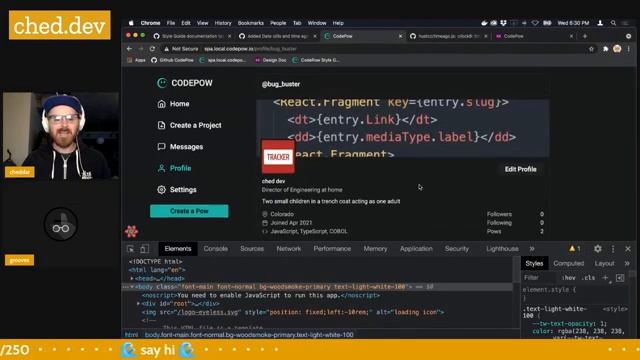Click the Settings gear icon in sidebar

[162, 190]
